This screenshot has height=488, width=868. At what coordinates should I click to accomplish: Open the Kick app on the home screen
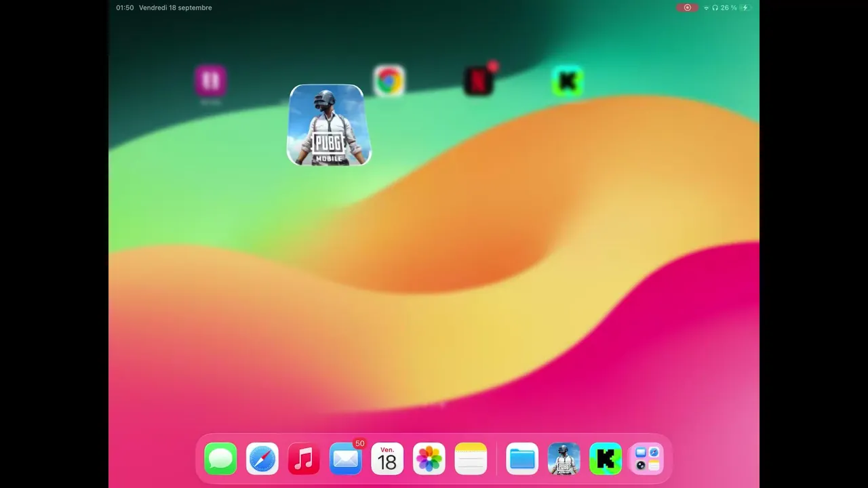[568, 81]
